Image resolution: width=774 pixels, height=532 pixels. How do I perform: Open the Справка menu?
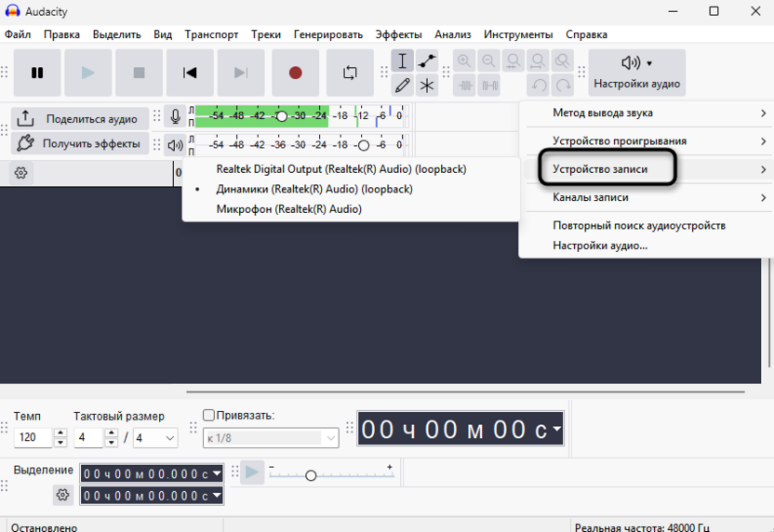586,34
